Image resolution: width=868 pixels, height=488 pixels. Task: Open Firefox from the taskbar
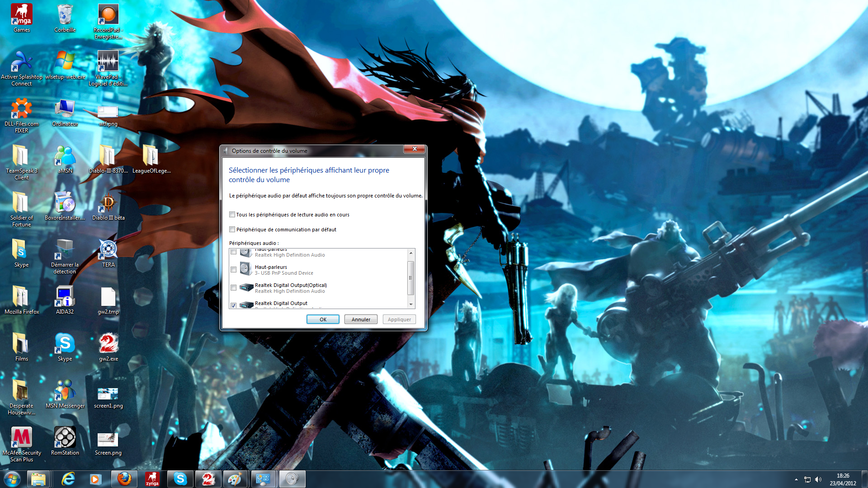pos(124,479)
